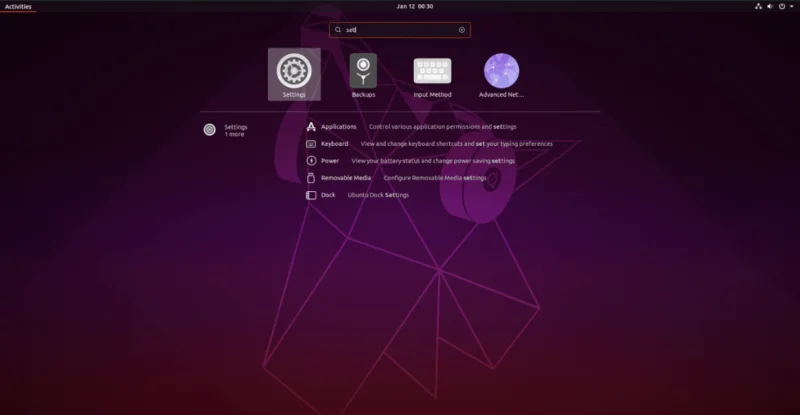Select 'Configure Removable Media settings' description
This screenshot has width=800, height=415.
(x=435, y=178)
